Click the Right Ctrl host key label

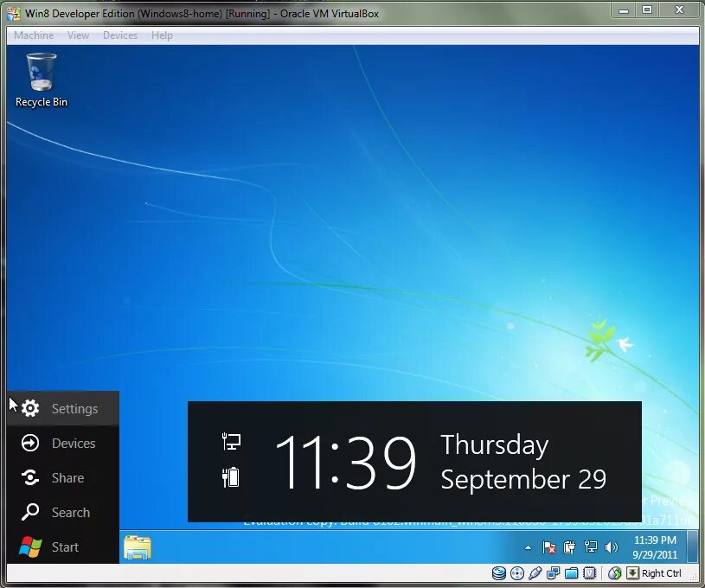coord(662,573)
